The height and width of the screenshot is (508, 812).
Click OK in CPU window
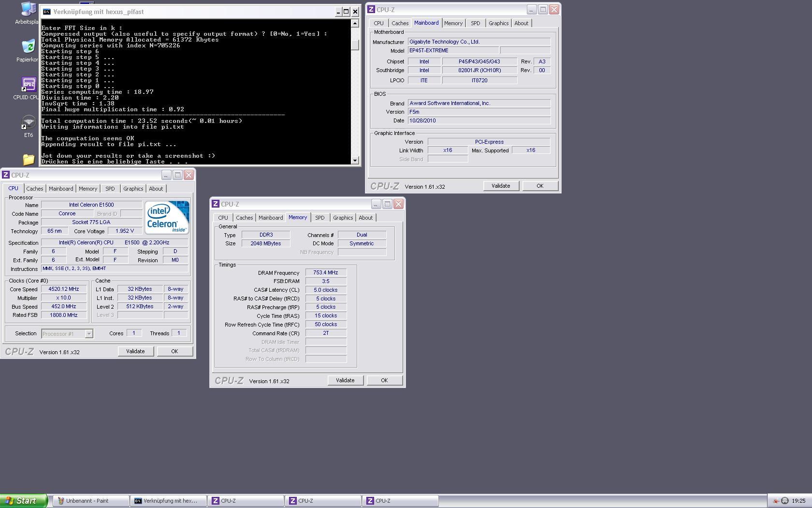point(174,351)
